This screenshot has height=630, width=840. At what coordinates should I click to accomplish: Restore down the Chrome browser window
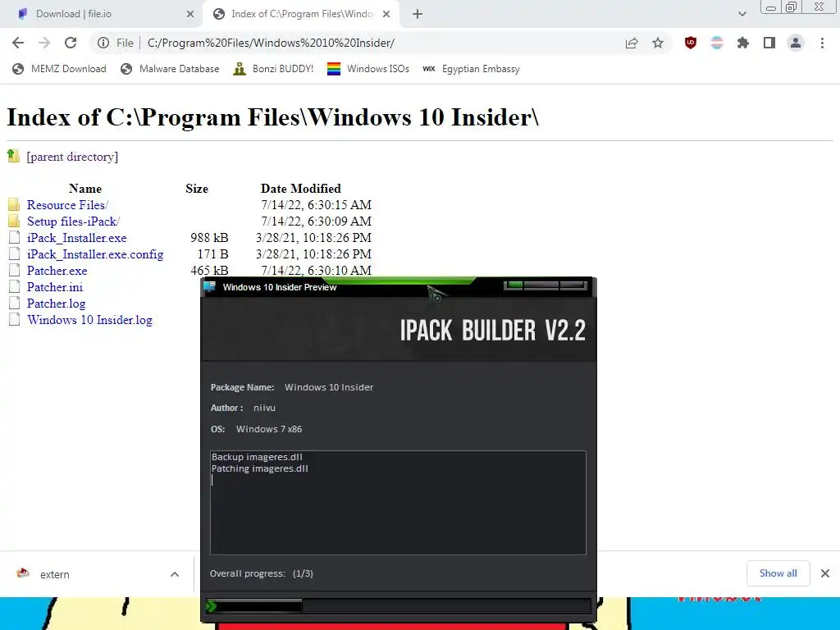point(791,7)
